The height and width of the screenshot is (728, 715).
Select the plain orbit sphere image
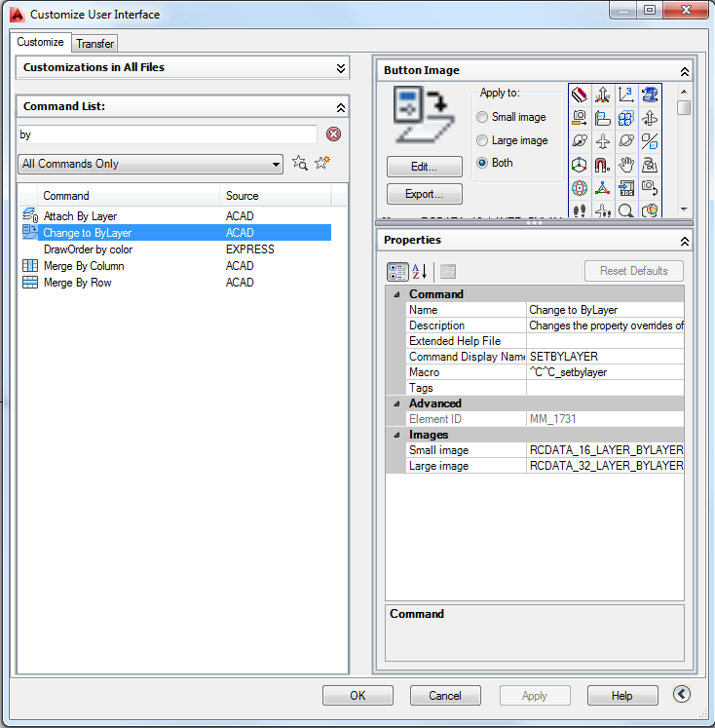click(x=626, y=141)
